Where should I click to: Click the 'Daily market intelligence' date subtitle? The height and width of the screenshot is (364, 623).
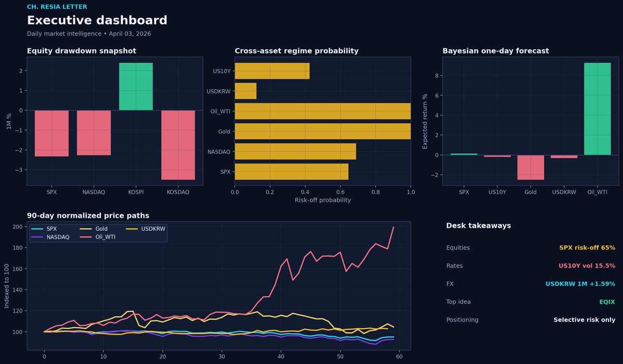coord(89,34)
